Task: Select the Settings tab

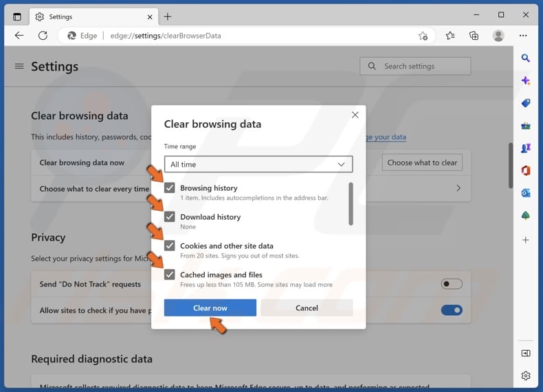Action: tap(93, 16)
